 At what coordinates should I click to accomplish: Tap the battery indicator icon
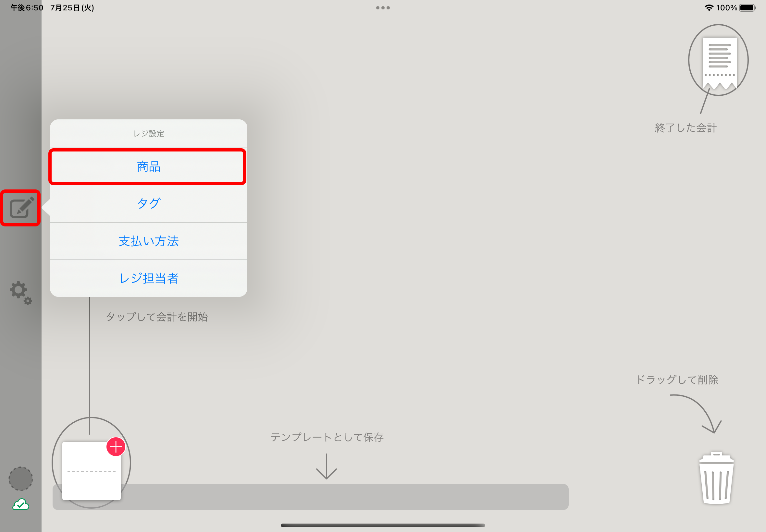tap(747, 8)
